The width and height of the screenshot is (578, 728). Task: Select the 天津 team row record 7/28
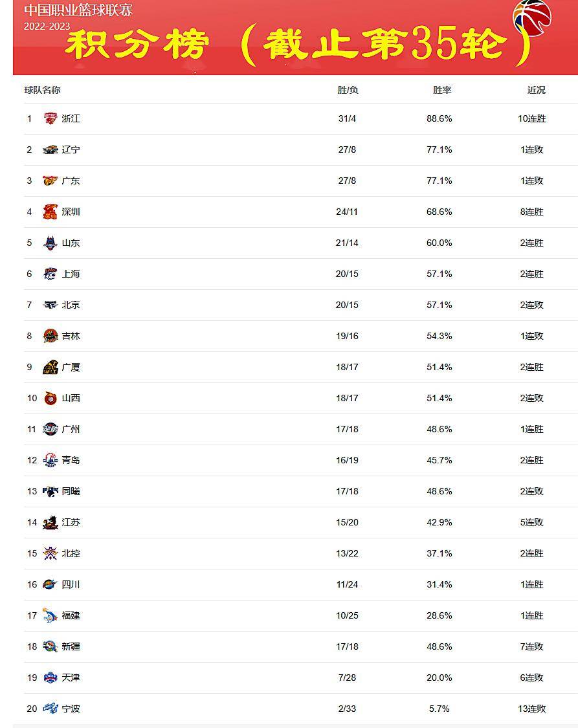(x=348, y=678)
